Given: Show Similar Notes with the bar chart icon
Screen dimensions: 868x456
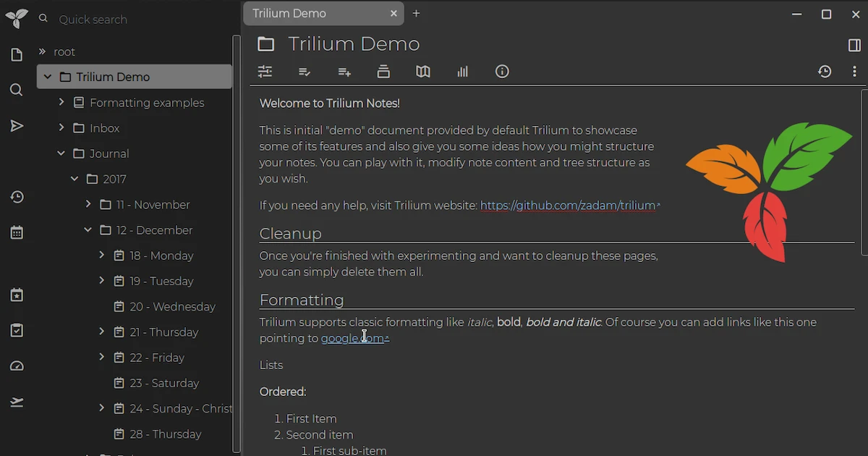Looking at the screenshot, I should (x=462, y=72).
